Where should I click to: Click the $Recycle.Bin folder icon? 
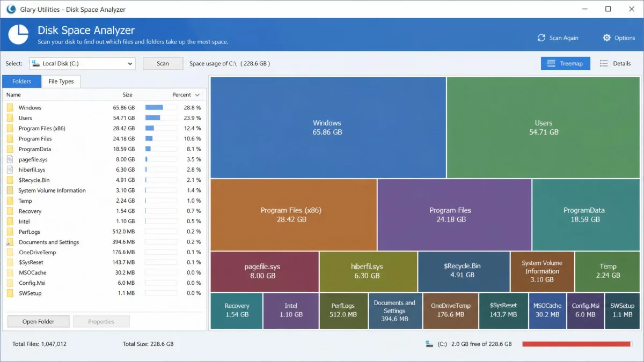10,180
